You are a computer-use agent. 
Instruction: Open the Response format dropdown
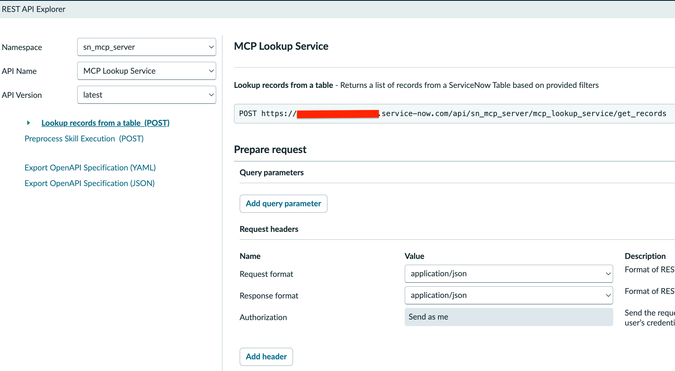click(x=508, y=295)
